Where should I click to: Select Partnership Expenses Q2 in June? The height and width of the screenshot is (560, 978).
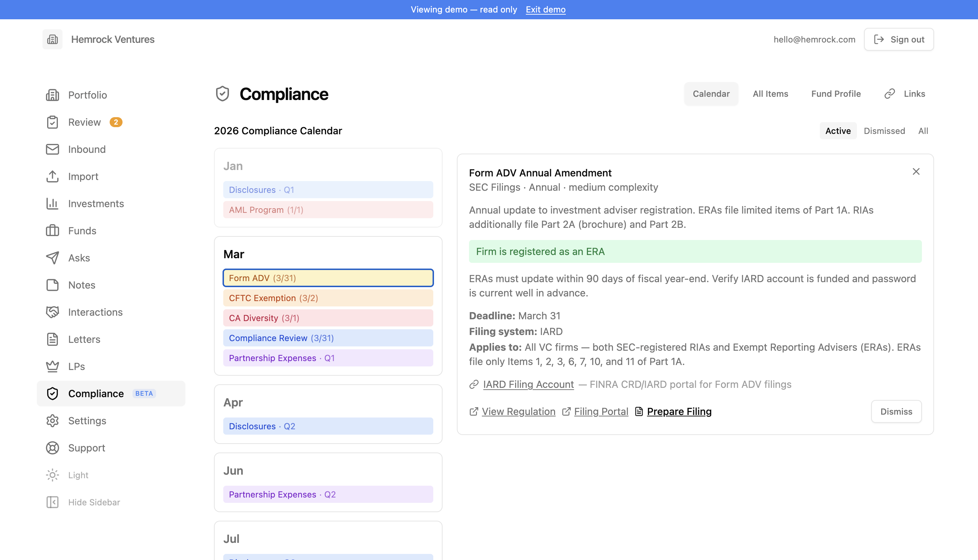pyautogui.click(x=328, y=494)
